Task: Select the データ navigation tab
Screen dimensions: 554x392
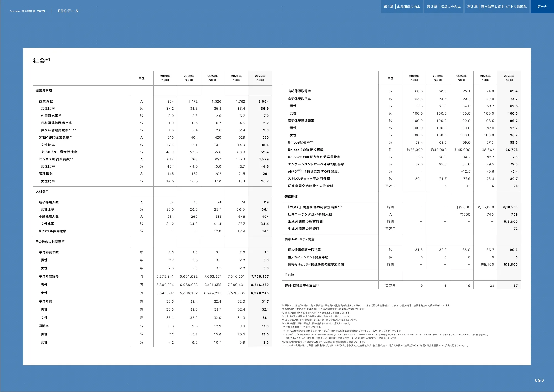Action: click(542, 7)
